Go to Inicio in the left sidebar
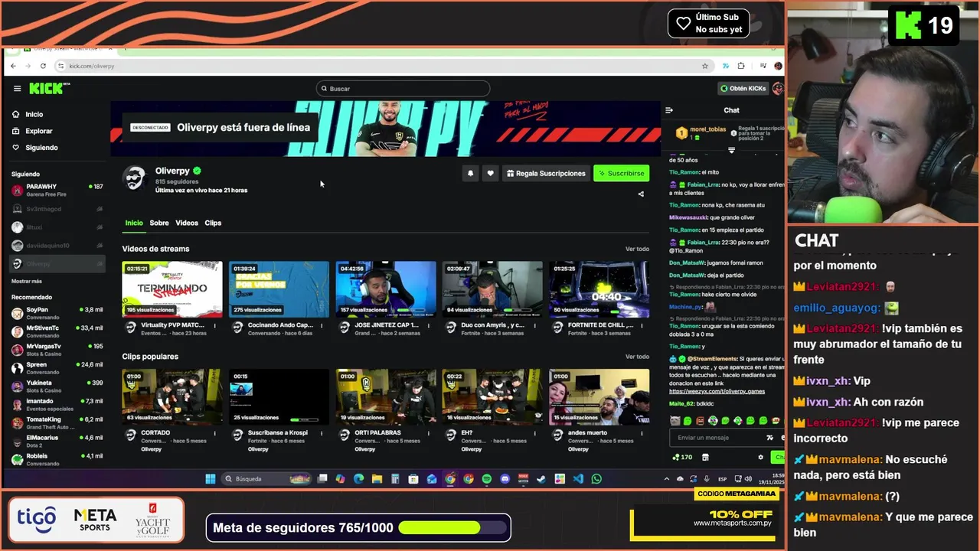The image size is (980, 551). 28,114
